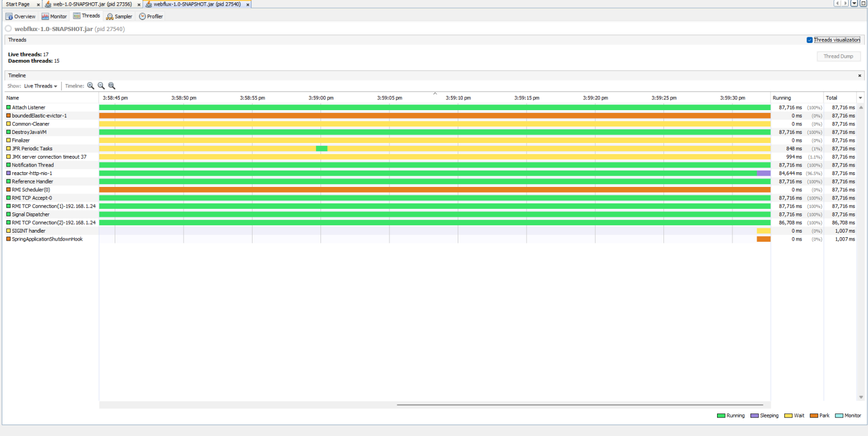Image resolution: width=868 pixels, height=436 pixels.
Task: Open the table columns dropdown arrow
Action: click(861, 98)
